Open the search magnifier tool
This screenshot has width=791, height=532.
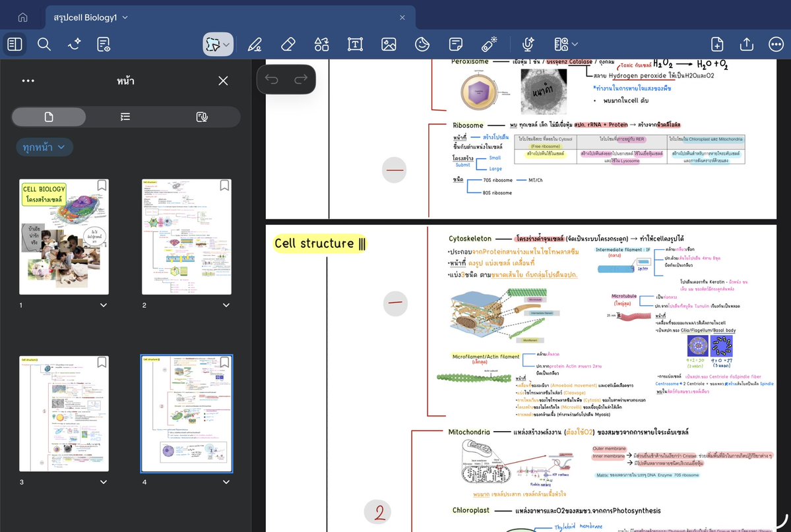pos(44,44)
